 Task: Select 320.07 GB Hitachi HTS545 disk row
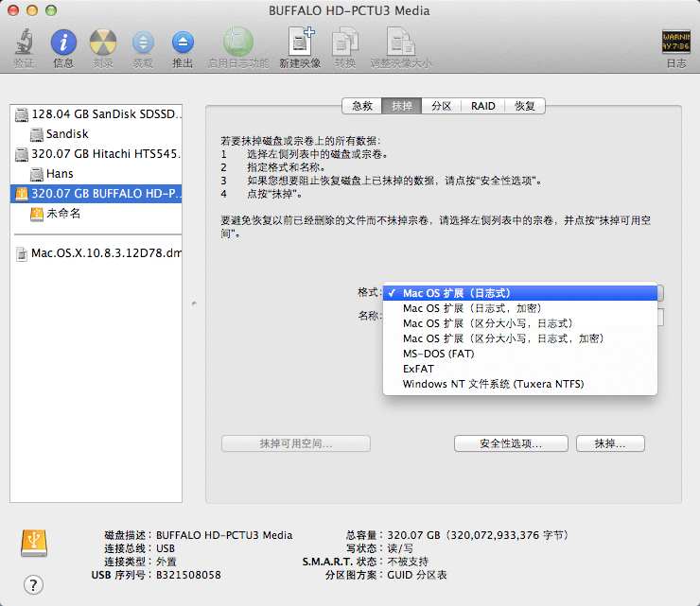[x=96, y=154]
